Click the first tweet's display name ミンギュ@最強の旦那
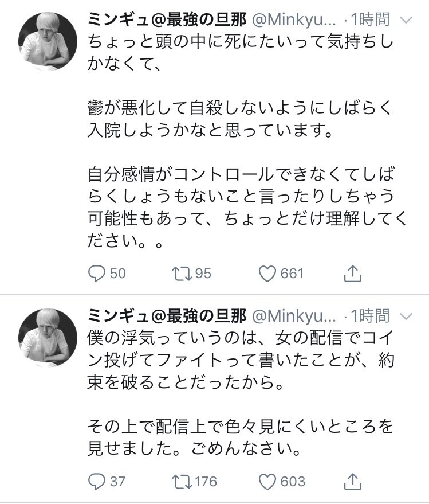The image size is (429, 504). pos(166,20)
